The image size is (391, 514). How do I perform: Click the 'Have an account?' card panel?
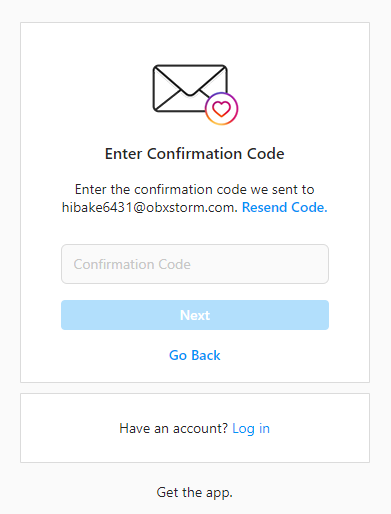click(195, 428)
